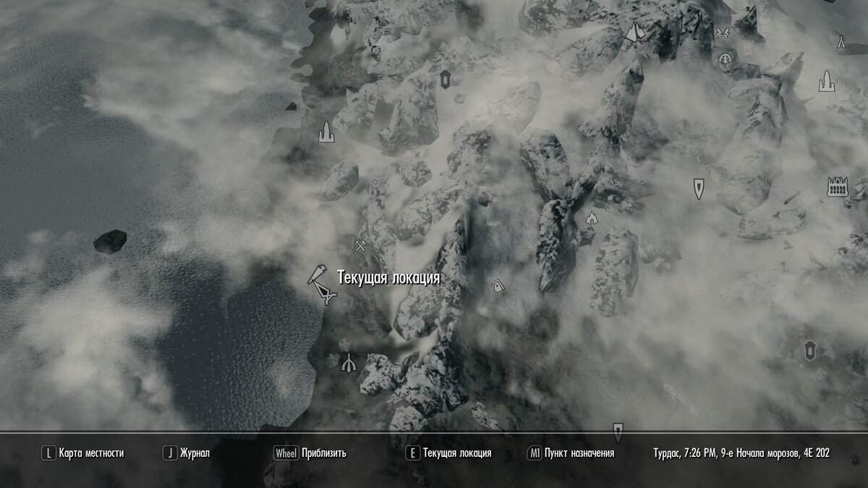The height and width of the screenshot is (488, 868).
Task: Click the tent camp marker at top right
Action: click(841, 42)
